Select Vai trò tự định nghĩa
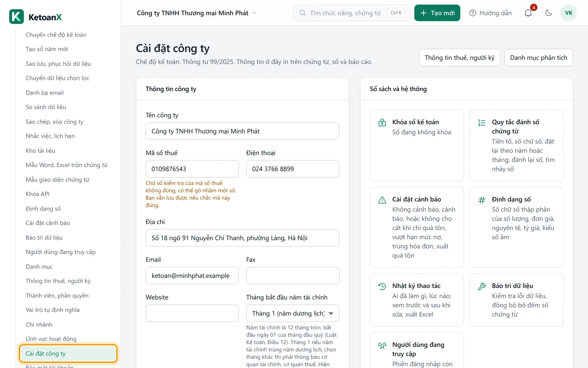This screenshot has width=588, height=368. tap(53, 310)
